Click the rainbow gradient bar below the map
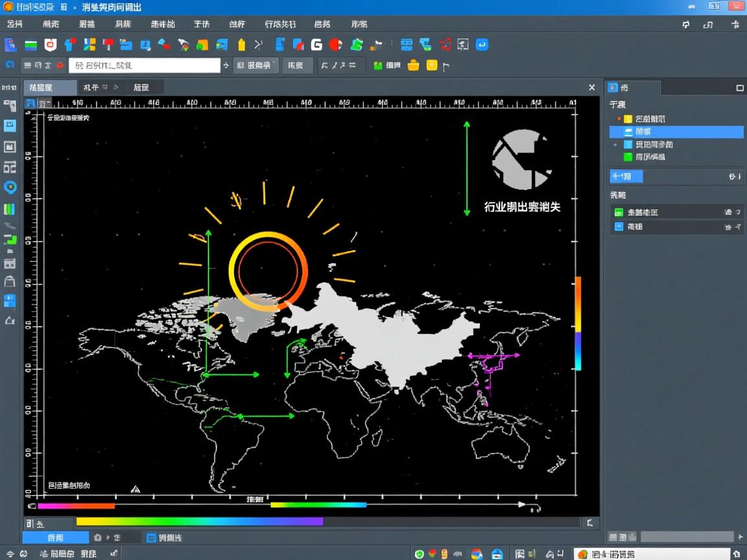 [199, 521]
